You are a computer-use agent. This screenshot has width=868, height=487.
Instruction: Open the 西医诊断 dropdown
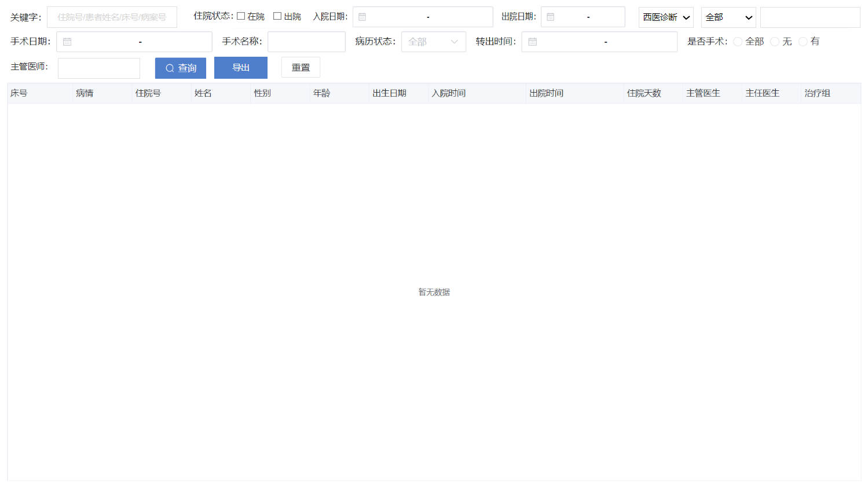click(x=666, y=17)
